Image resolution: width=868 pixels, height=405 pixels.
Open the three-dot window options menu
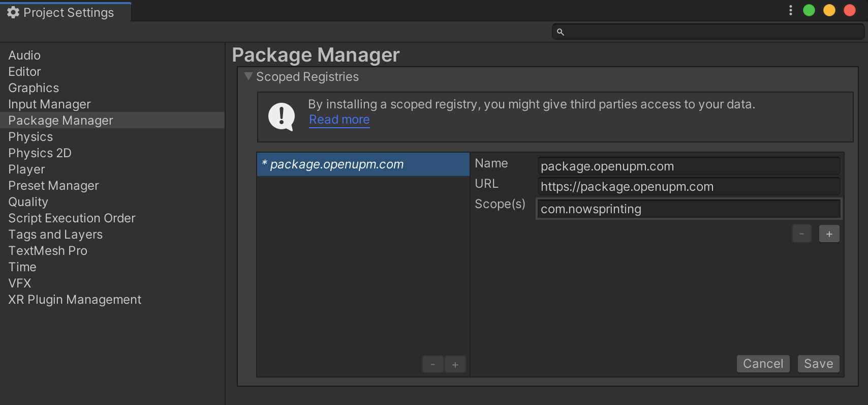(x=791, y=11)
